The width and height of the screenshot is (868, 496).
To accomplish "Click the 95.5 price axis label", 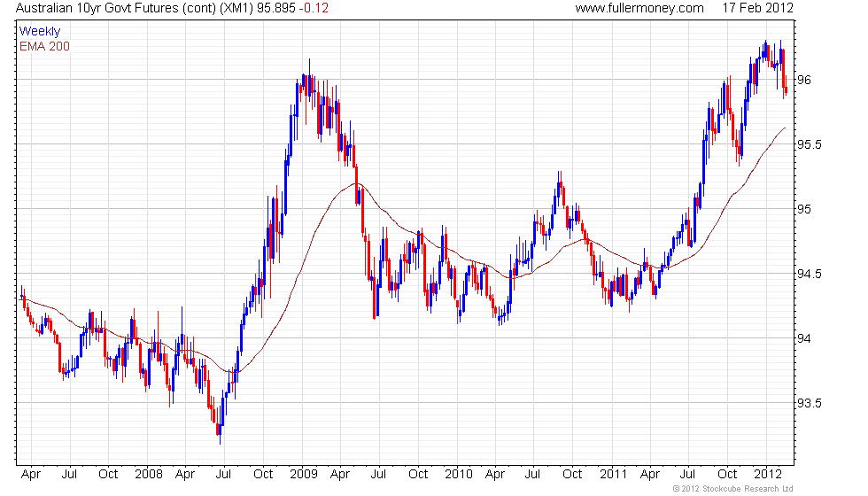I will [809, 144].
